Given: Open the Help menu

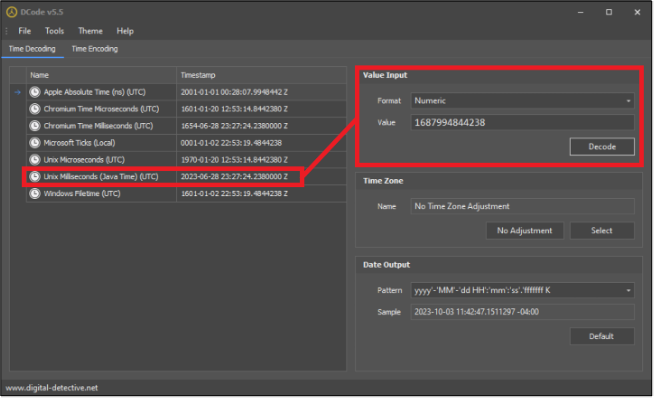Looking at the screenshot, I should point(125,31).
